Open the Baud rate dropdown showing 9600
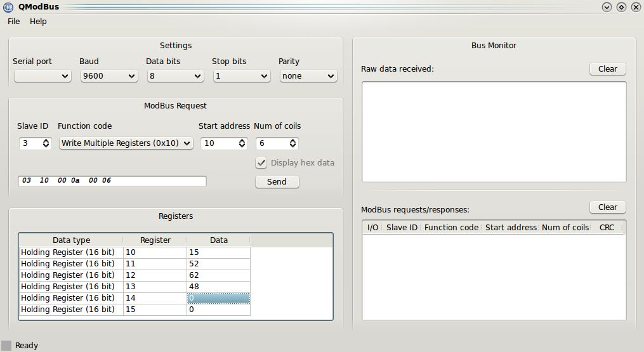 (109, 76)
